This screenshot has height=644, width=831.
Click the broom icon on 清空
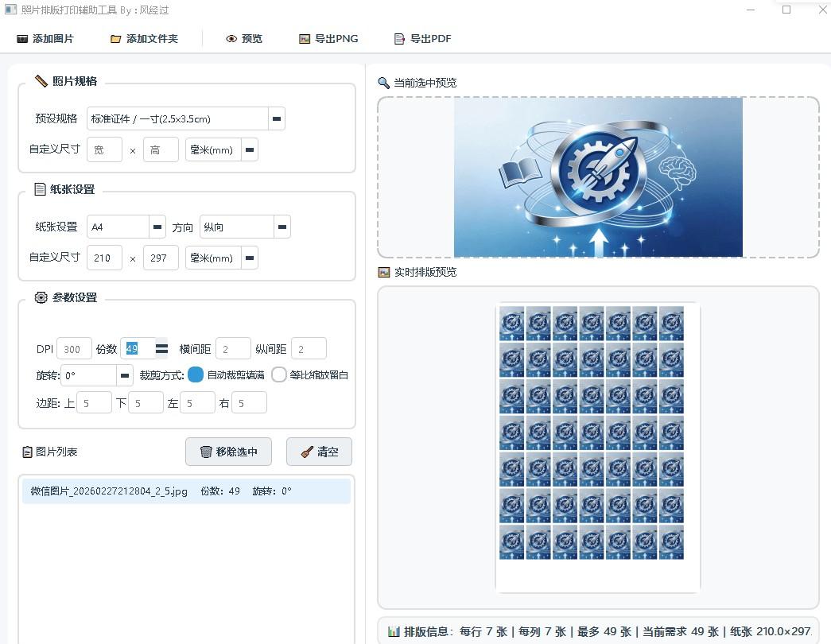[306, 452]
